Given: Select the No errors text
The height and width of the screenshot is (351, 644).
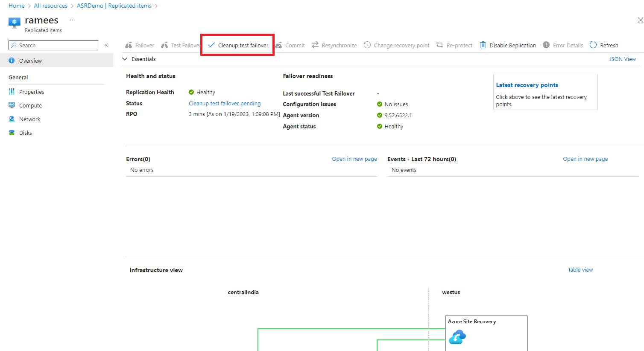Looking at the screenshot, I should [x=142, y=170].
